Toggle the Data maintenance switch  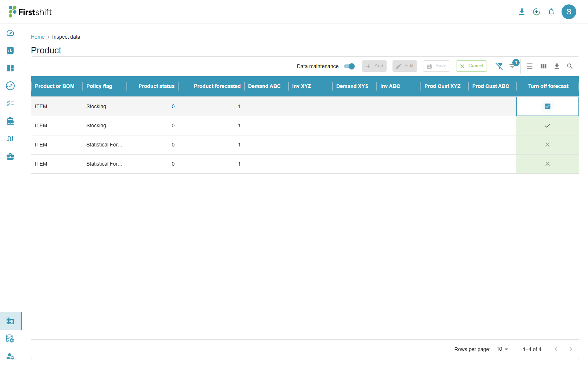coord(349,66)
